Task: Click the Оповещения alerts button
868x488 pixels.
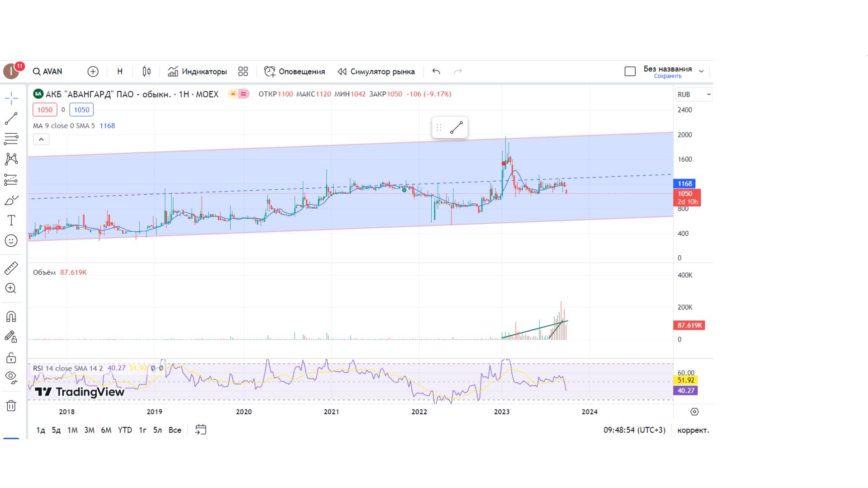Action: (294, 71)
